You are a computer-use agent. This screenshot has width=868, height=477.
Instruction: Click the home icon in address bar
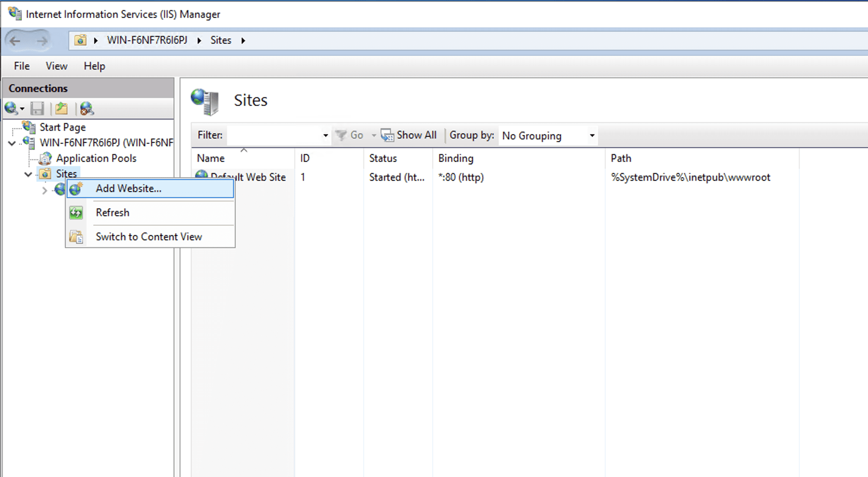80,40
